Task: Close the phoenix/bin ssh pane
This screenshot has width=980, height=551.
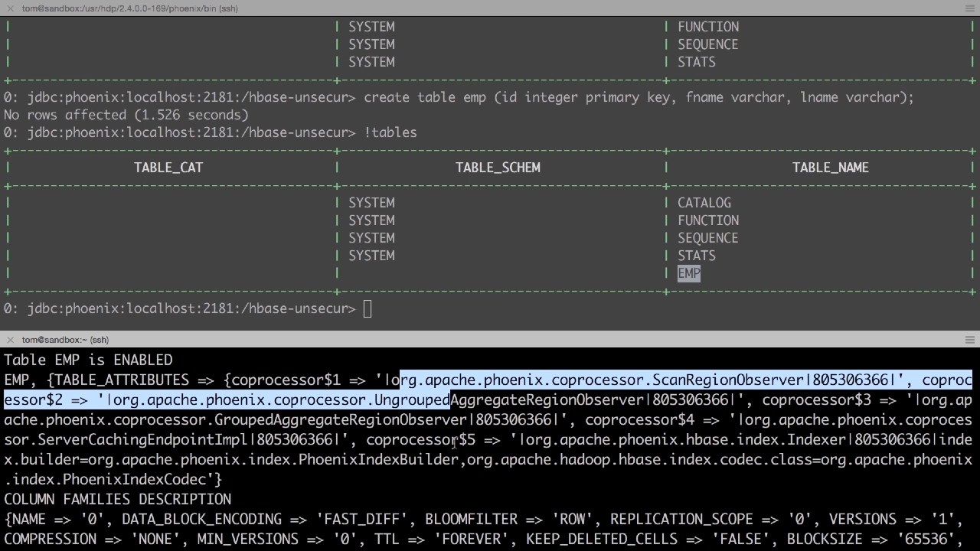Action: tap(10, 8)
